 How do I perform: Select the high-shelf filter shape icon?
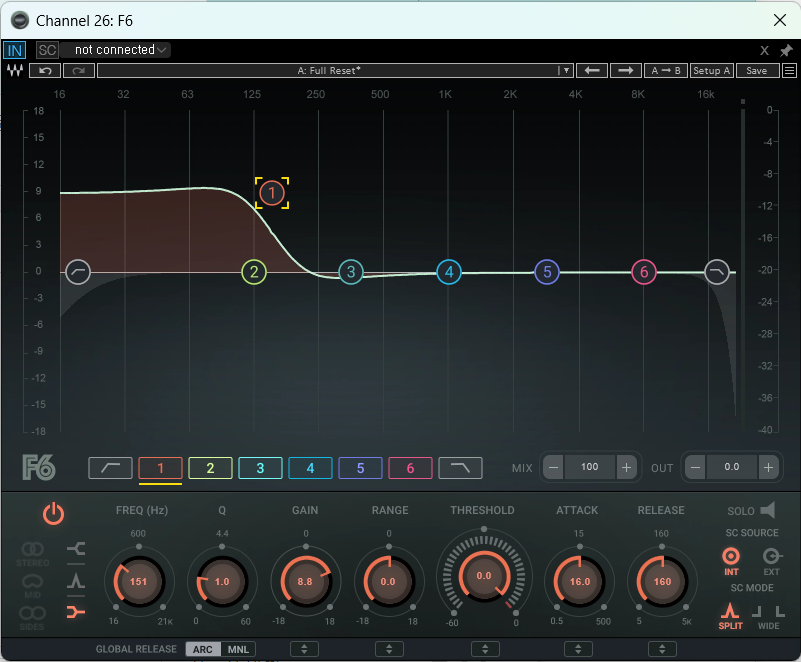74,548
